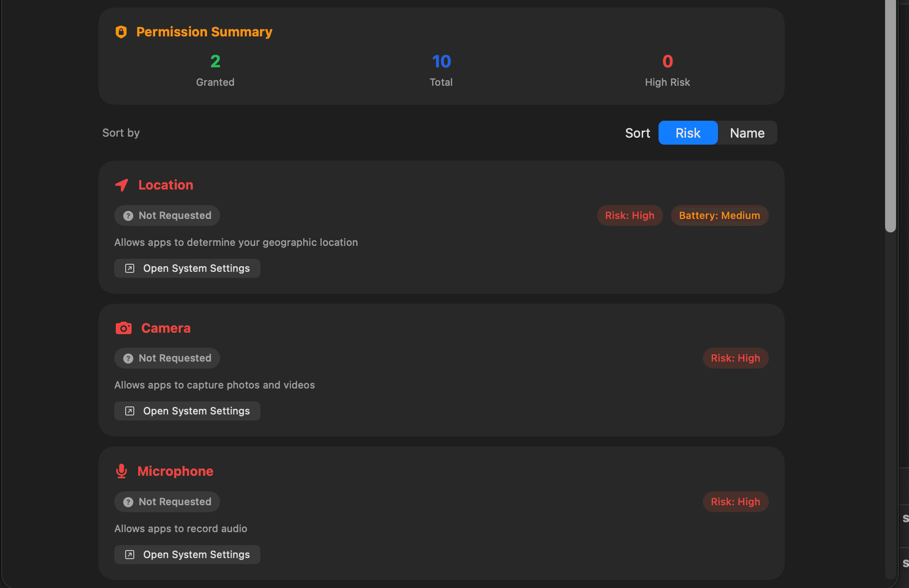Click the Microphone heading

point(175,471)
